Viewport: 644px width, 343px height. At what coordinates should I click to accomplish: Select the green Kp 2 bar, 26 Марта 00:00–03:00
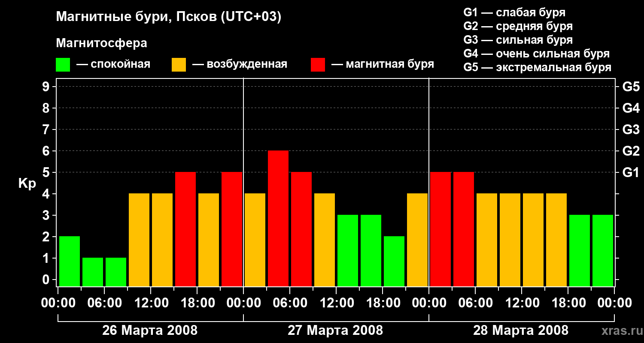point(70,261)
